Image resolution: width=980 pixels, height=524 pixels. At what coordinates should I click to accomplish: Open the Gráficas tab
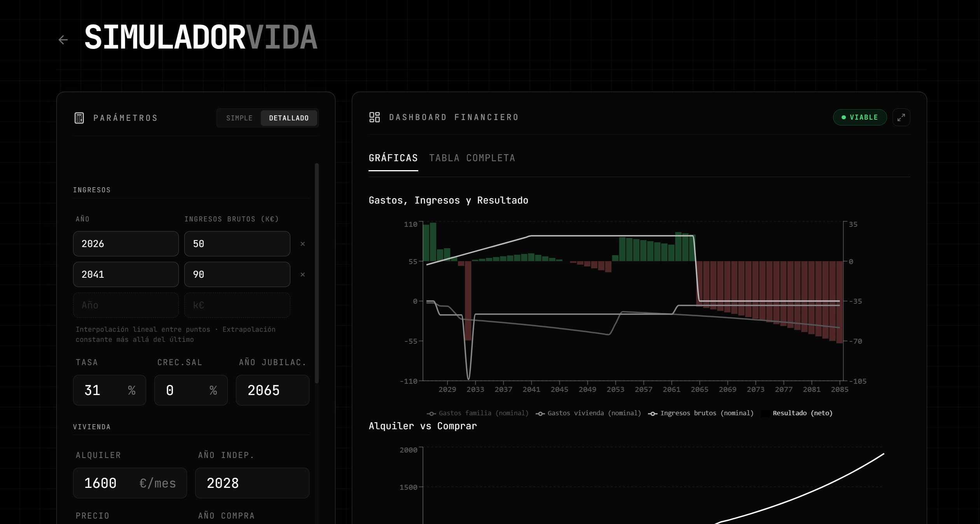pos(393,158)
